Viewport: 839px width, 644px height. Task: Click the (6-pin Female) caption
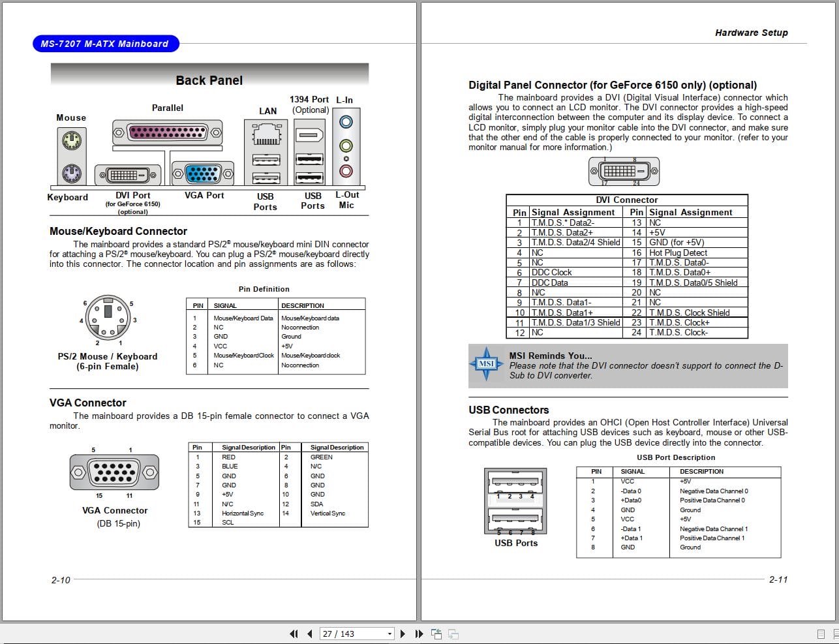[107, 367]
